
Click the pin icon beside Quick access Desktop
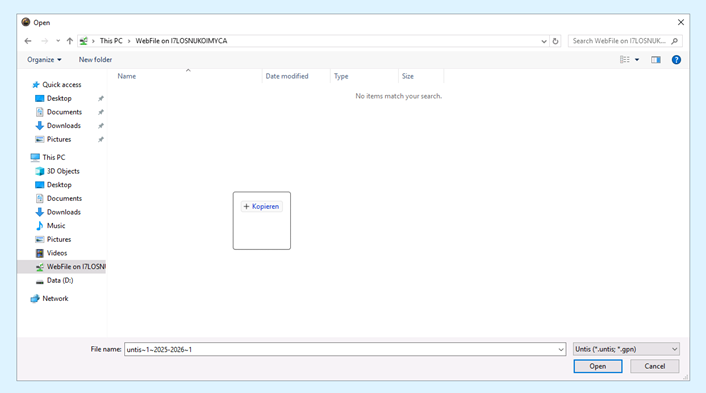(x=101, y=99)
